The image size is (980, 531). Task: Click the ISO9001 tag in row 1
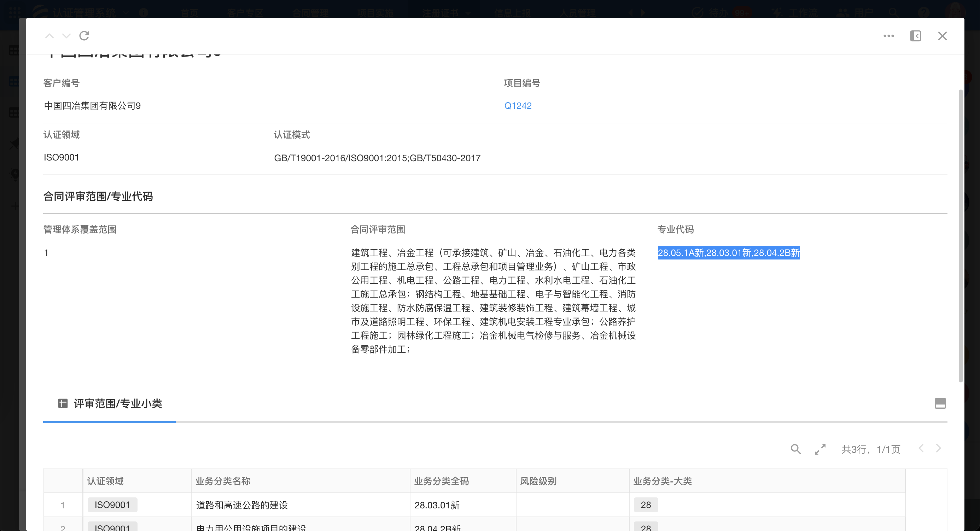(x=112, y=505)
